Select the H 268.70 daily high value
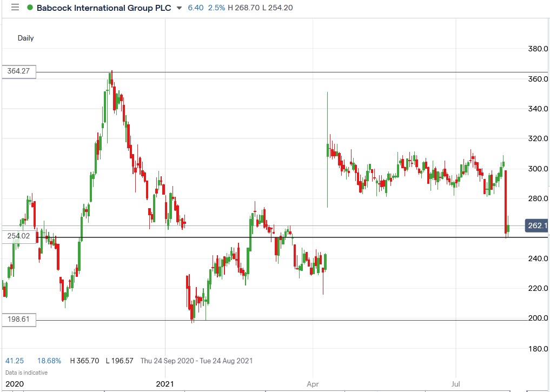Screen dimensions: 550x392 coord(243,8)
